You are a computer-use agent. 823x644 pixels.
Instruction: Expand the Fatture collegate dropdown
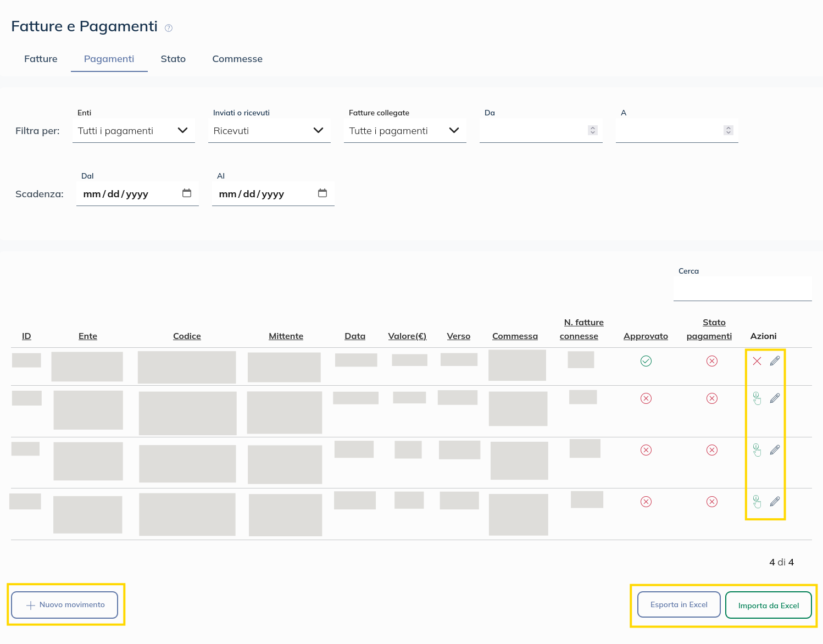tap(405, 131)
